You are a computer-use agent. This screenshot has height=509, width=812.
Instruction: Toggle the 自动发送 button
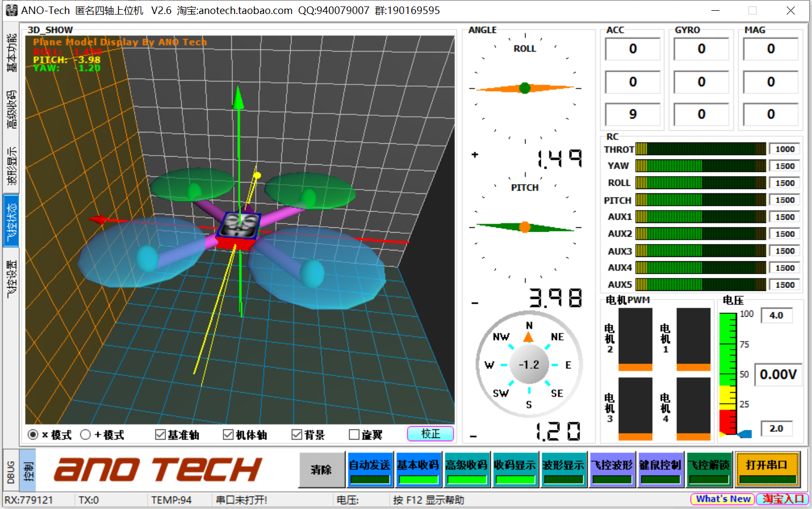tap(370, 470)
